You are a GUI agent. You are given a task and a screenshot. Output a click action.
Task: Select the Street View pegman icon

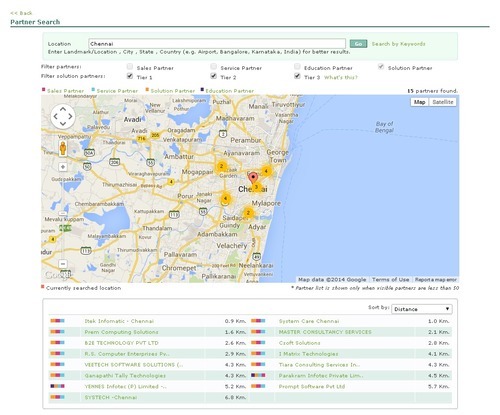click(63, 149)
